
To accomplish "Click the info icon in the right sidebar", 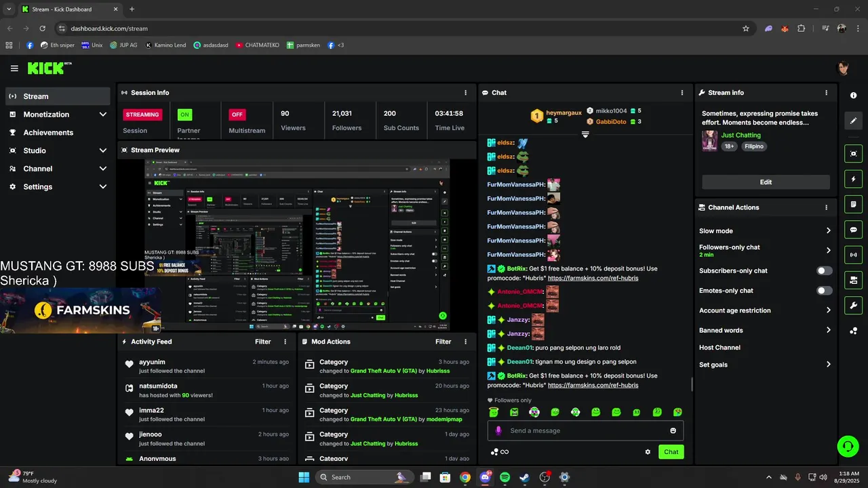I will point(854,96).
